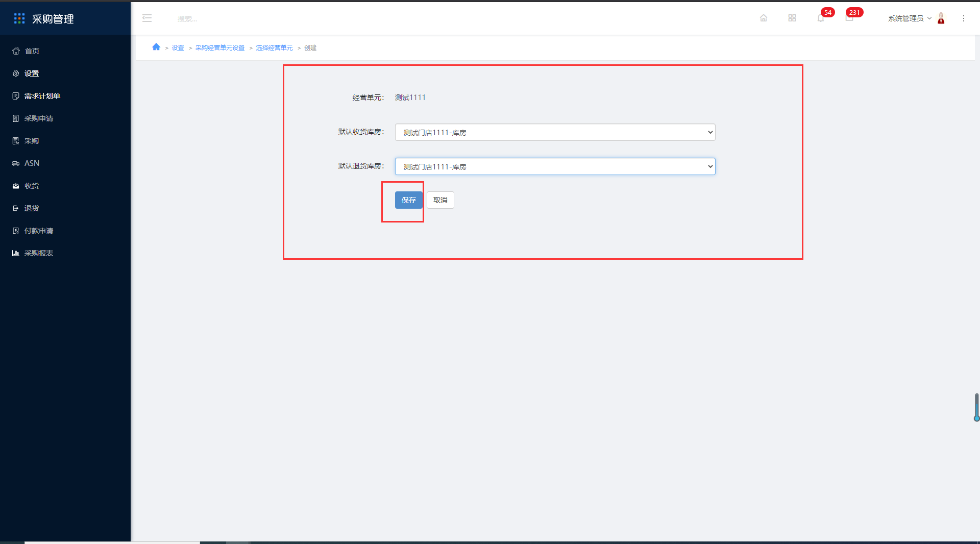Click the 退货 return icon
The image size is (980, 544).
click(x=16, y=208)
